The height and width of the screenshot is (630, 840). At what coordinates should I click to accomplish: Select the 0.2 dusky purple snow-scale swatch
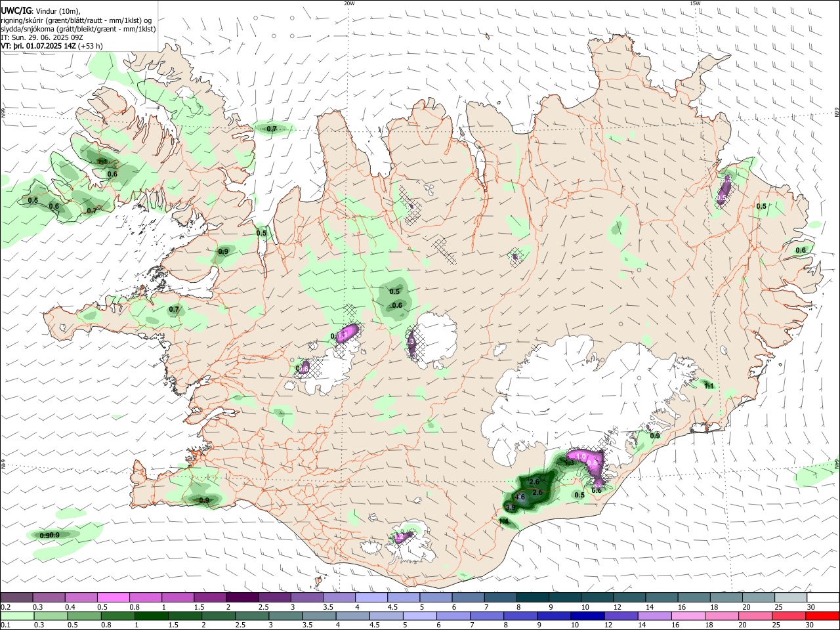(16, 597)
